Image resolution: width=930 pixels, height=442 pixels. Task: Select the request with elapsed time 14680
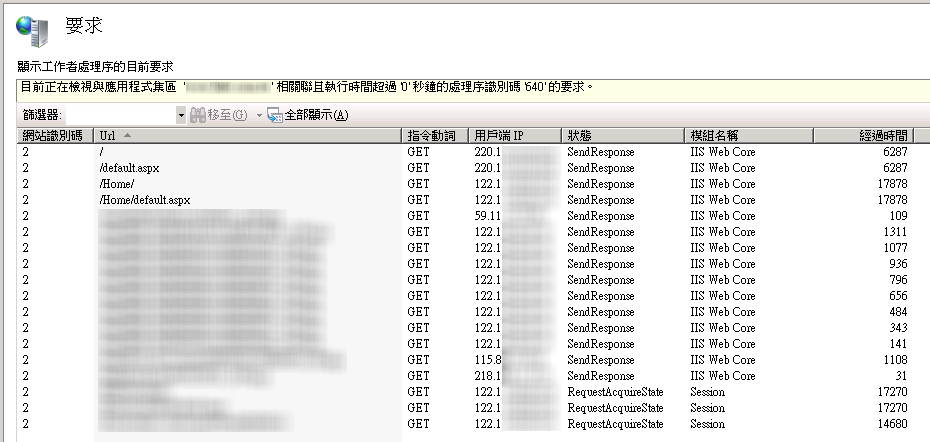click(465, 425)
